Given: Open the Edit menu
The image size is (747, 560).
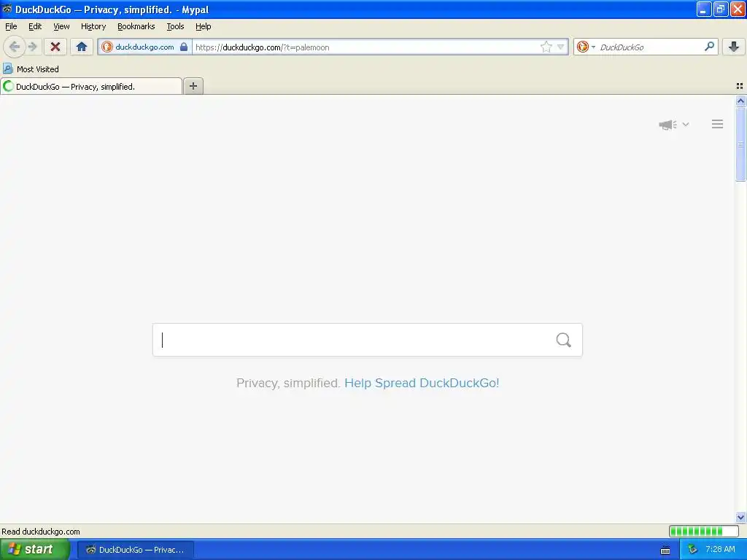Looking at the screenshot, I should [35, 26].
